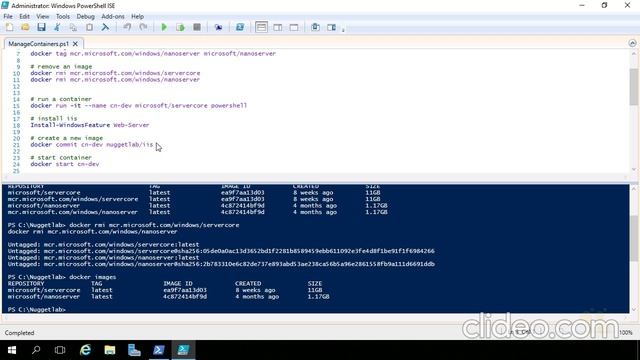640x360 pixels.
Task: Click 'docker commit cn-dev nuggetlab/iis' line
Action: tap(91, 145)
